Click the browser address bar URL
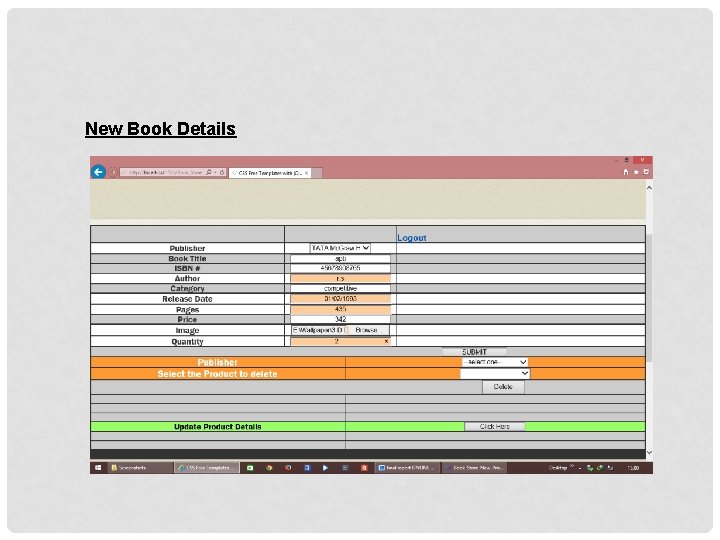720x540 pixels. pyautogui.click(x=165, y=172)
